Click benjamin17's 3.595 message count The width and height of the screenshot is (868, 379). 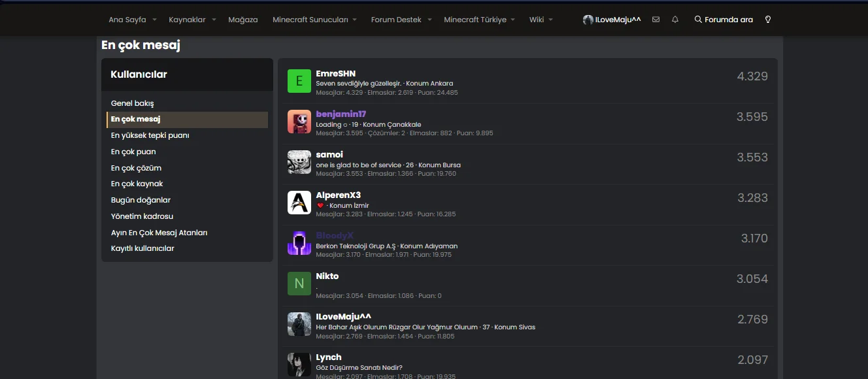click(752, 117)
